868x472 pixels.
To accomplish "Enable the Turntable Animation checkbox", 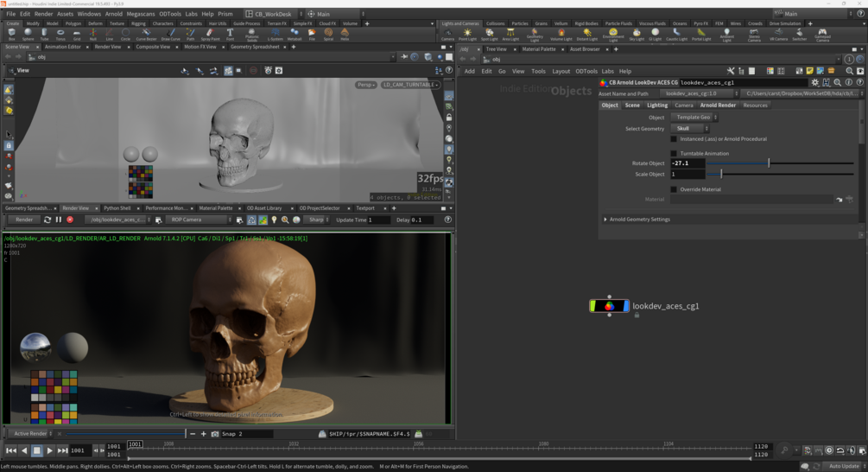I will tap(674, 154).
